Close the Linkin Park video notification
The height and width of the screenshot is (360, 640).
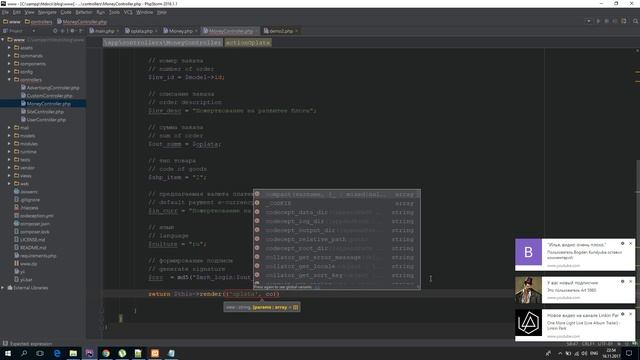click(631, 314)
